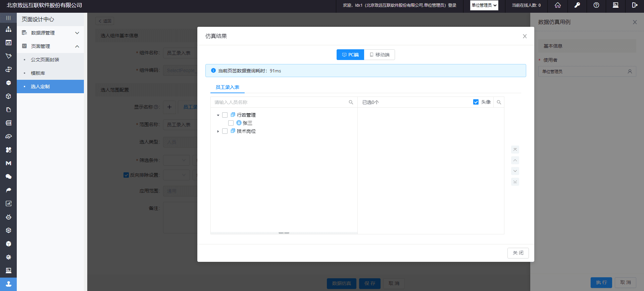Image resolution: width=644 pixels, height=291 pixels.
Task: Select 张三 in the people tree
Action: pyautogui.click(x=247, y=123)
